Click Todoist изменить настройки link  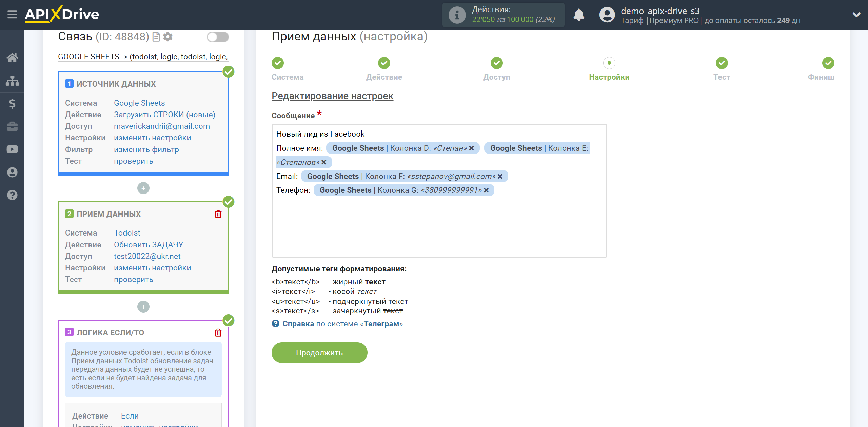152,268
